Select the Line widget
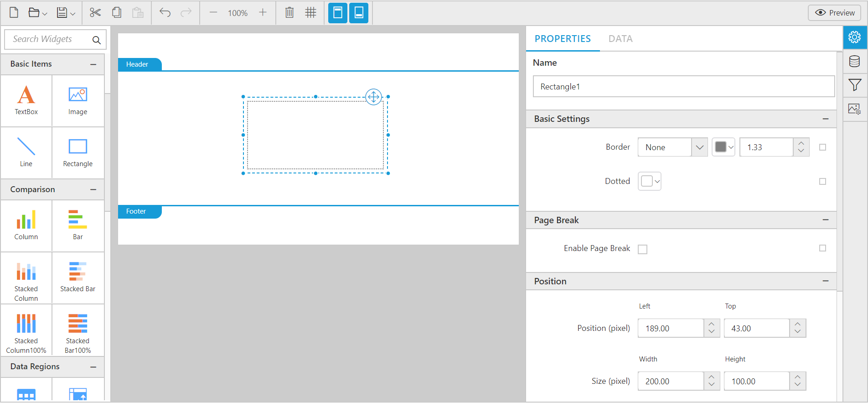Viewport: 868px width, 403px height. (26, 153)
